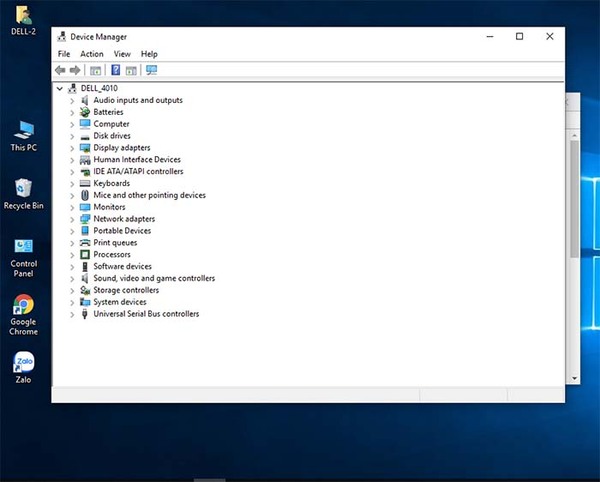Click the Back arrow in the toolbar
600x482 pixels.
60,70
